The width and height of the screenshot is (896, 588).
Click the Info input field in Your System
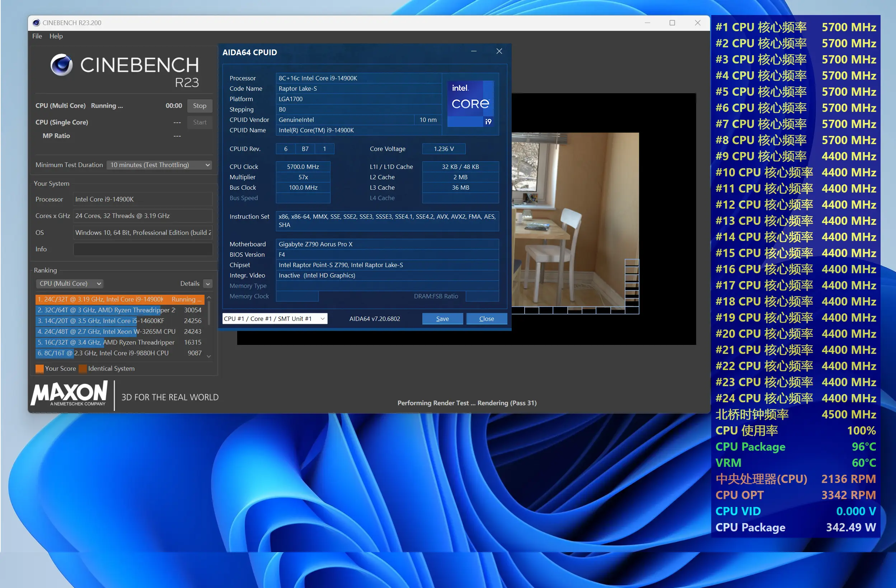click(x=143, y=249)
